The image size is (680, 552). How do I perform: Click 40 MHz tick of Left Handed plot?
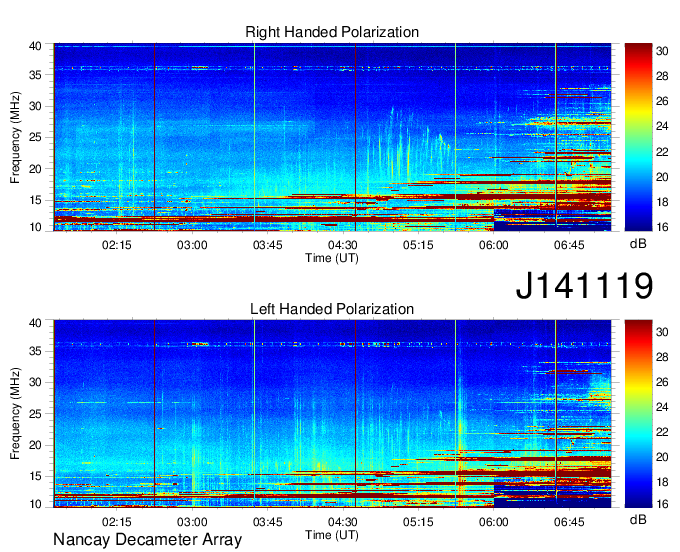(x=36, y=323)
